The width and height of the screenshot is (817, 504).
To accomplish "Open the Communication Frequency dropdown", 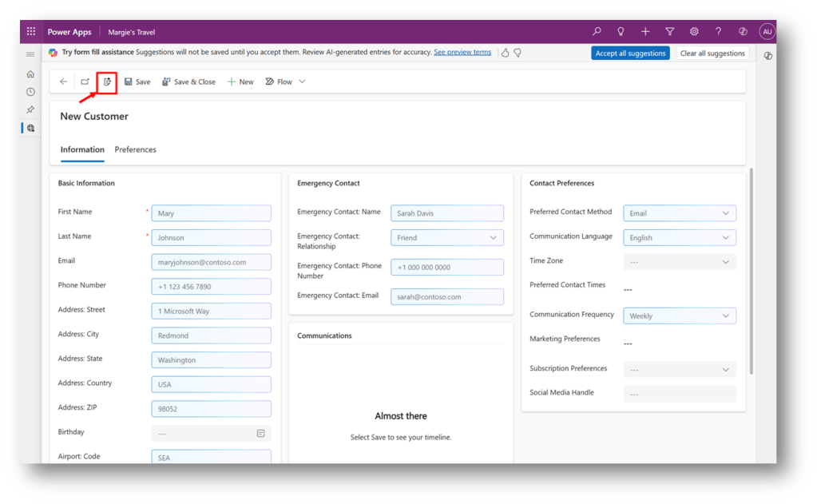I will click(725, 315).
